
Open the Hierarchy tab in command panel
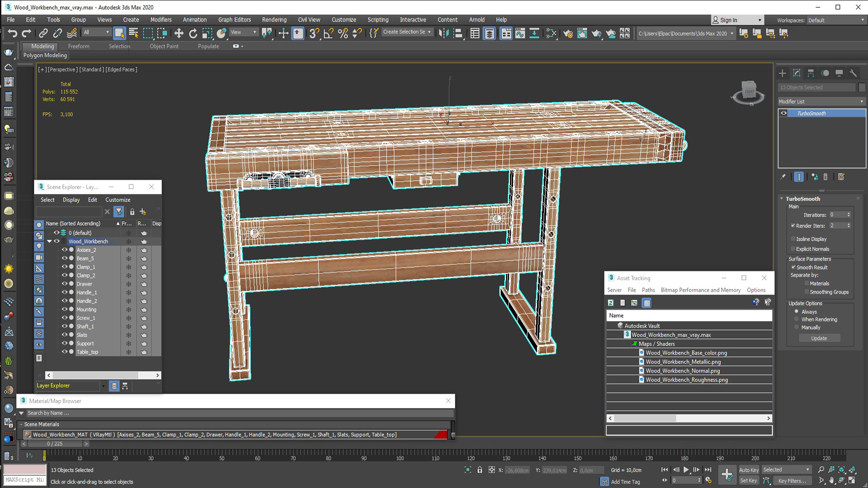[x=811, y=73]
